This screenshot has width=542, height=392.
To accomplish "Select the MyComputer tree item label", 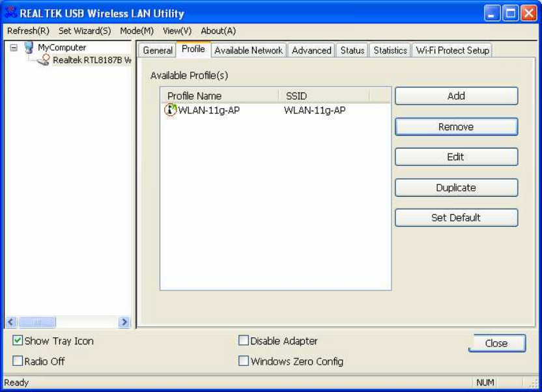I will 62,48.
